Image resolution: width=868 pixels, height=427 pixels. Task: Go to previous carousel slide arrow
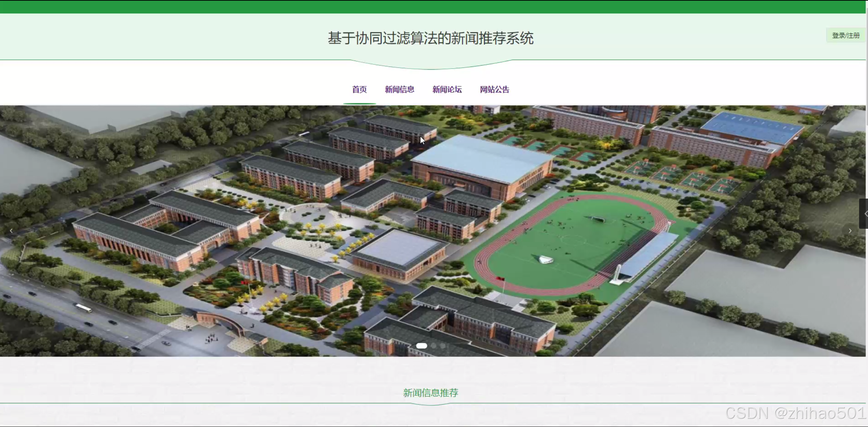[x=11, y=231]
